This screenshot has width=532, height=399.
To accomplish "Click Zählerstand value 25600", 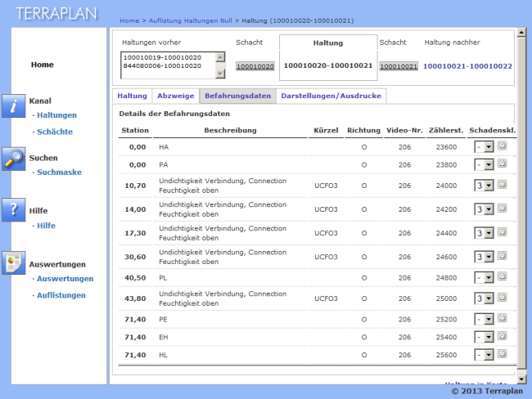I will tap(446, 355).
